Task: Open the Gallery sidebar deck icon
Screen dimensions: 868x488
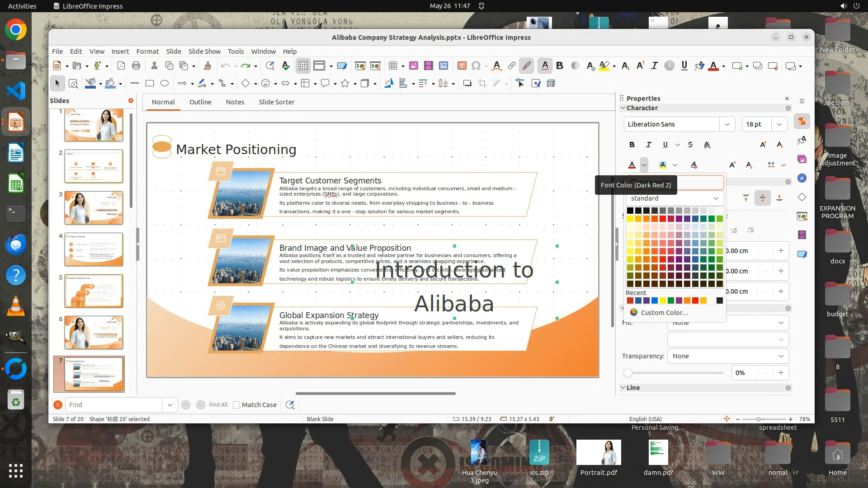Action: tap(802, 159)
